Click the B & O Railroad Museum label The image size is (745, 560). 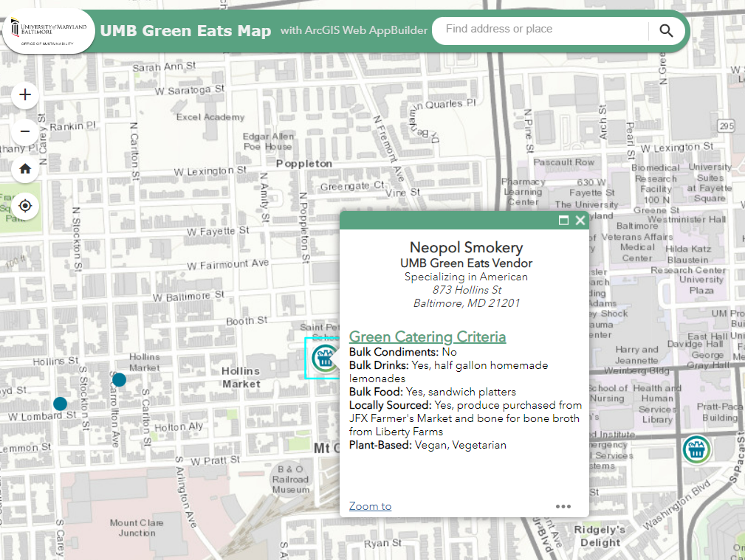(x=290, y=479)
